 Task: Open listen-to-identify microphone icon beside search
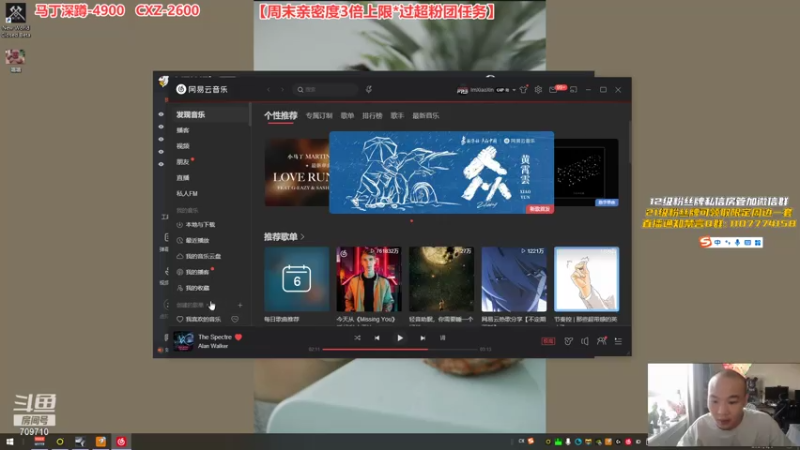pos(369,90)
